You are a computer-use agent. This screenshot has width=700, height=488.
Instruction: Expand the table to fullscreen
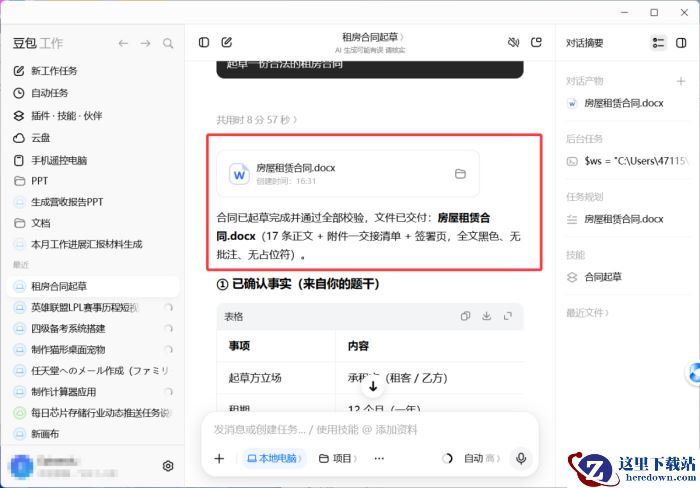tap(508, 316)
